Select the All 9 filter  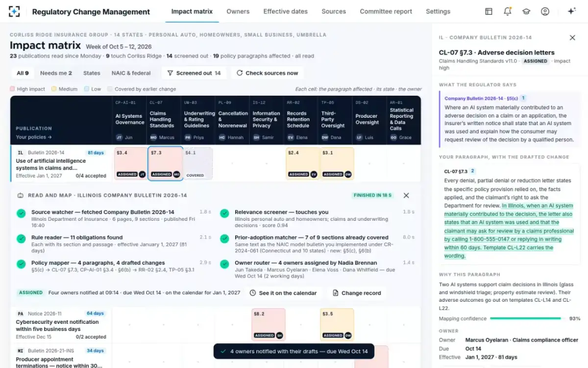(23, 73)
